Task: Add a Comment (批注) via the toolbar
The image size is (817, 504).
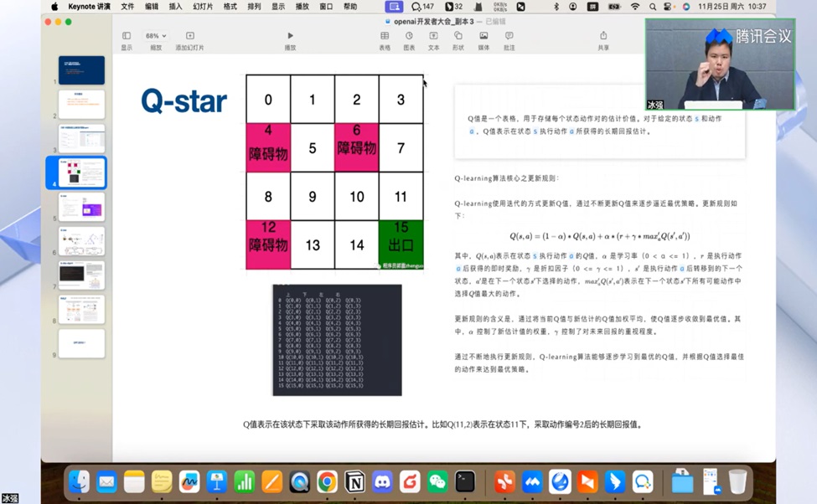Action: [509, 36]
